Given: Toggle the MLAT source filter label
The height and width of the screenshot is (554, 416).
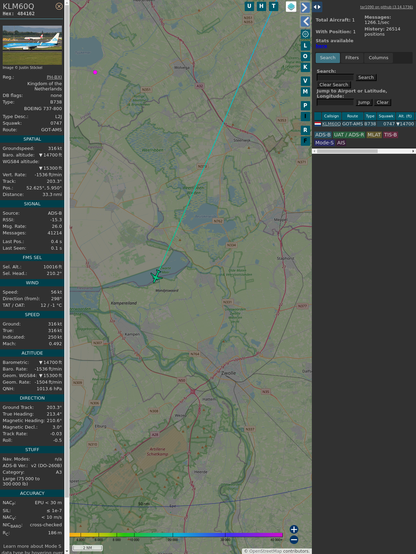Looking at the screenshot, I should pos(374,135).
